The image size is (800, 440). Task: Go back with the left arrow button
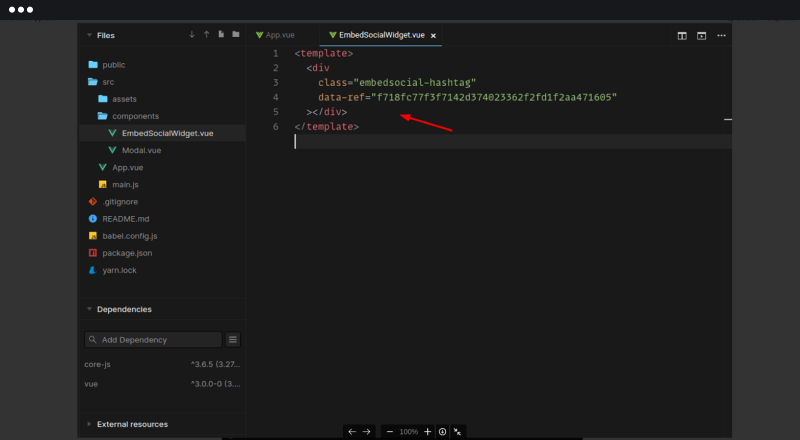pyautogui.click(x=352, y=432)
